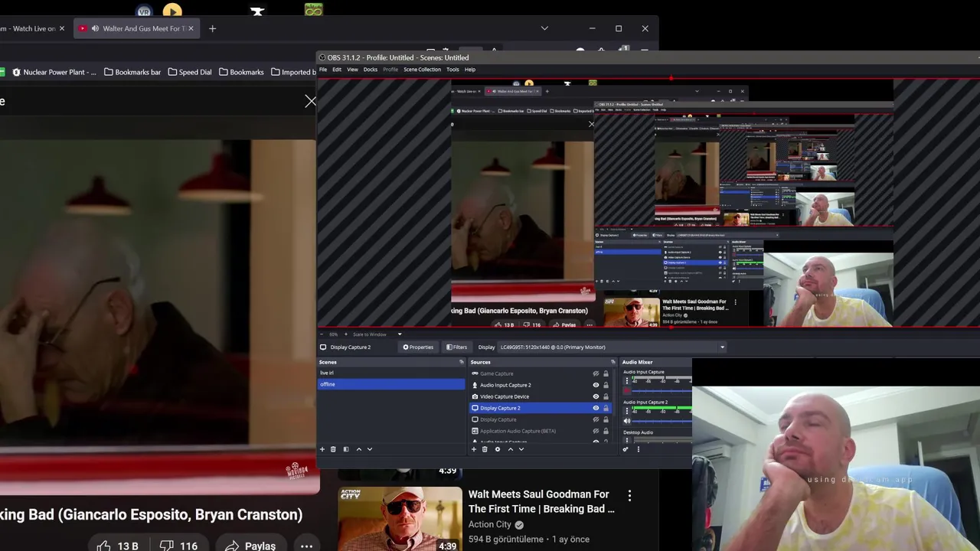Hide Audio Input Capture 2 source
This screenshot has width=980, height=551.
pyautogui.click(x=596, y=385)
